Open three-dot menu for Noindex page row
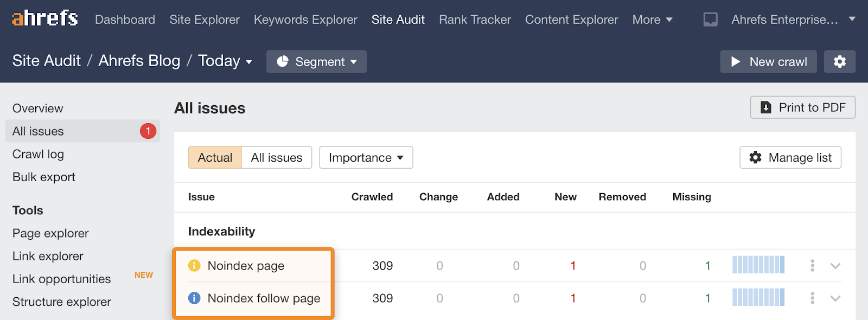This screenshot has width=868, height=320. [x=812, y=266]
